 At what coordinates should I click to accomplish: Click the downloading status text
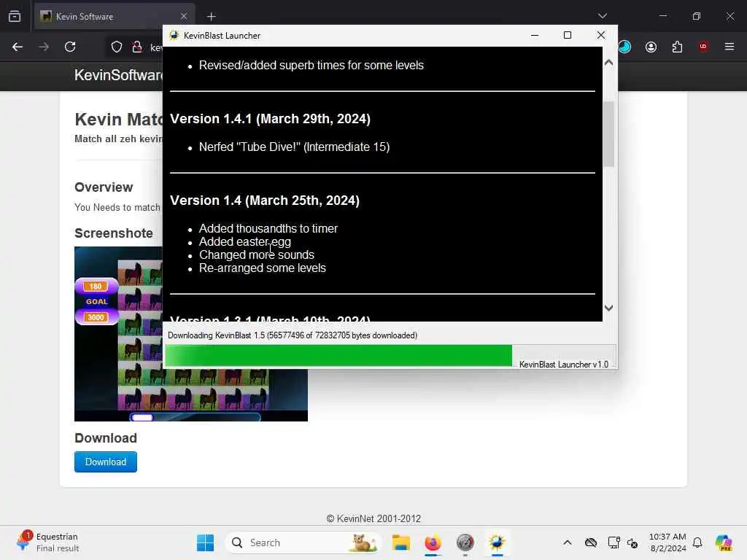click(293, 335)
